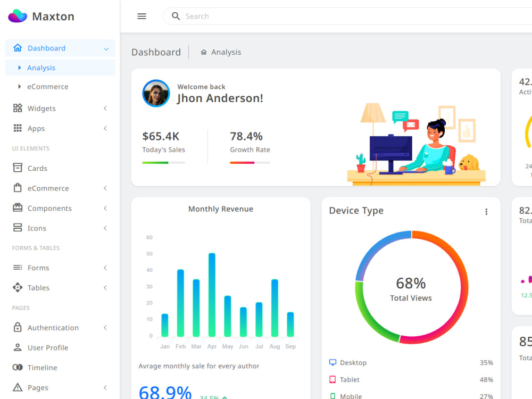The height and width of the screenshot is (399, 532).
Task: Click the 78.4% growth value
Action: pos(246,136)
